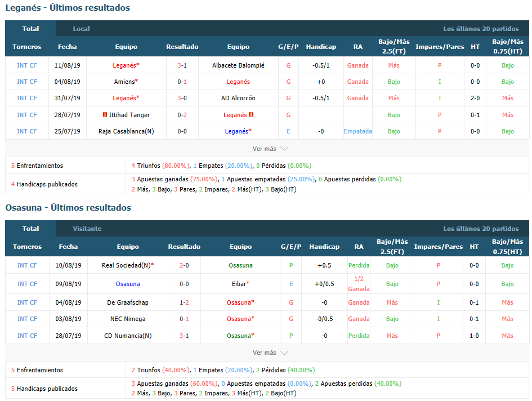This screenshot has height=401, width=532.
Task: Switch to the Visitante tab for Osasuna
Action: (87, 229)
